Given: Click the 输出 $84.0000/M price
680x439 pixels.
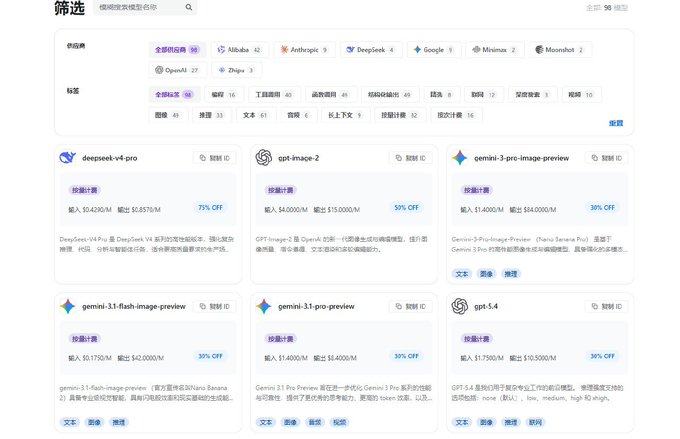Looking at the screenshot, I should coord(533,210).
